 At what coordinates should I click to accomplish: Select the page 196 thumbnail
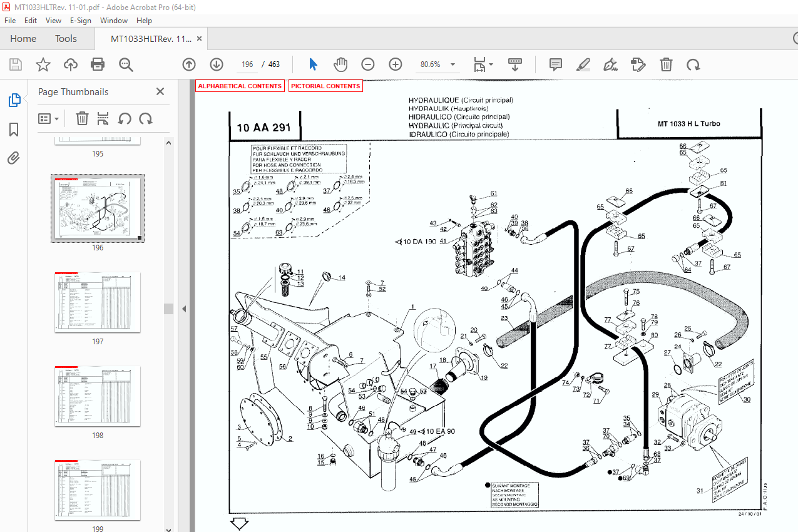click(98, 208)
